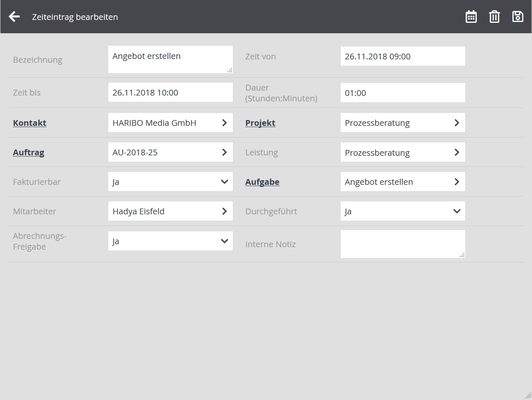Screen dimensions: 532x400
Task: Click the Leistung label
Action: (261, 152)
